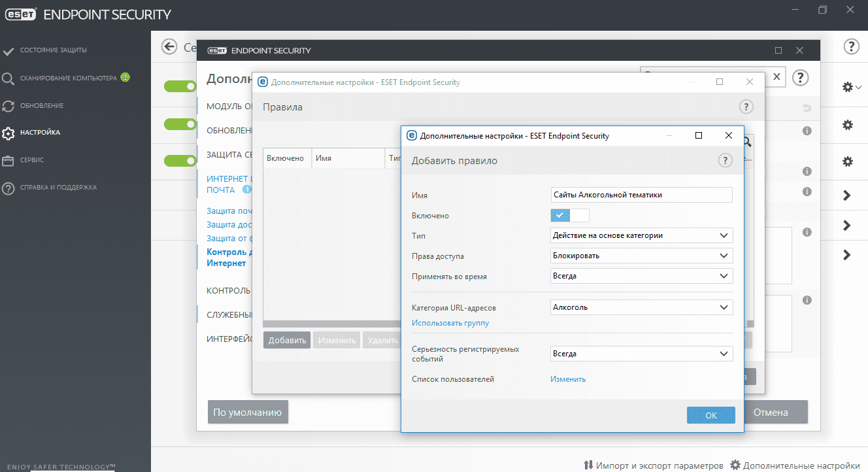Select the МОДУЛЬ item in the settings tree
The width and height of the screenshot is (868, 472).
(229, 106)
